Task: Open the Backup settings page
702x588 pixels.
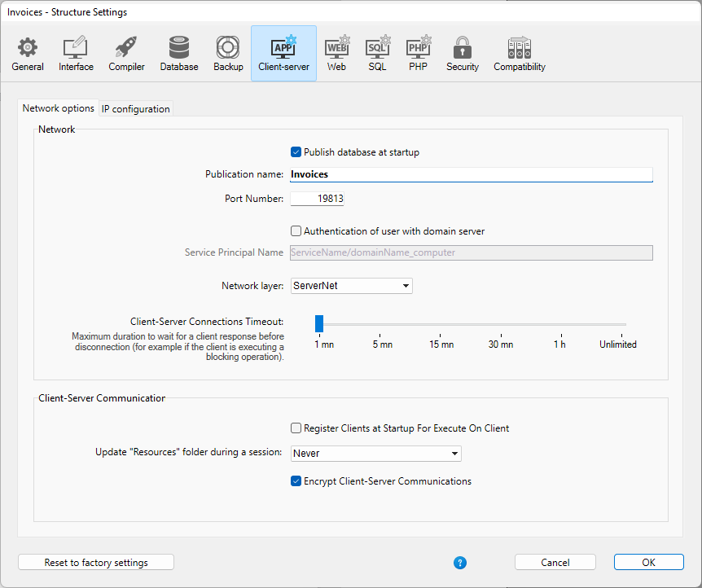Action: pos(228,54)
